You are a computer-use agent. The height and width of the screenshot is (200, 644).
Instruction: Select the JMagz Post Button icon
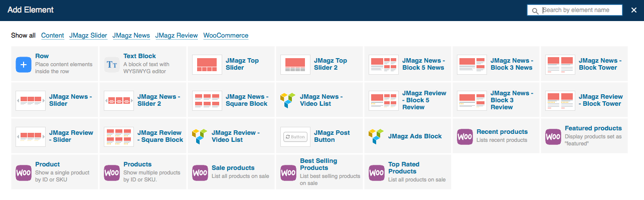pos(295,137)
